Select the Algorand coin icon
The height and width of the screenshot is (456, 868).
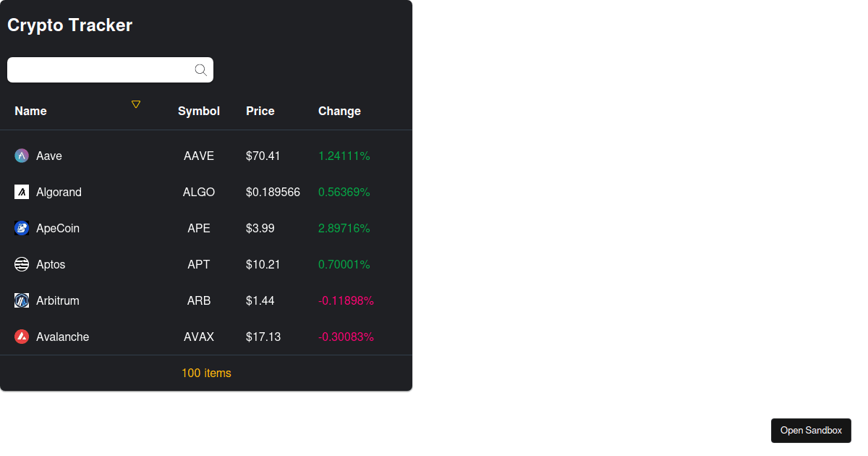pyautogui.click(x=21, y=192)
